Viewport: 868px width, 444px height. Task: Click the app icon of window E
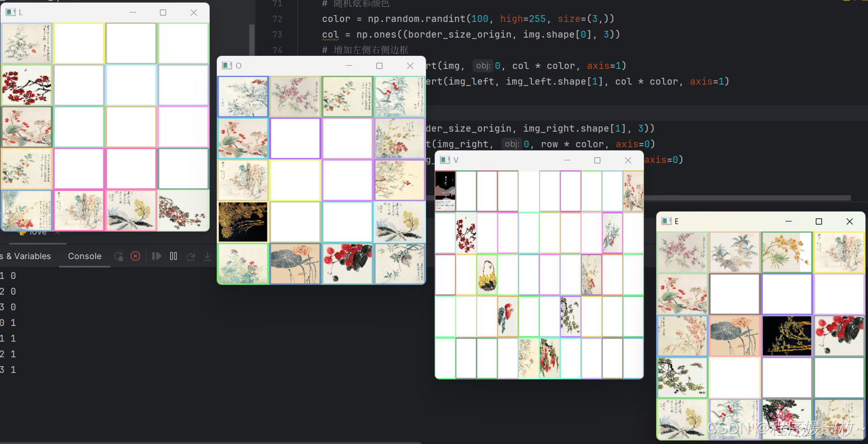(x=666, y=221)
